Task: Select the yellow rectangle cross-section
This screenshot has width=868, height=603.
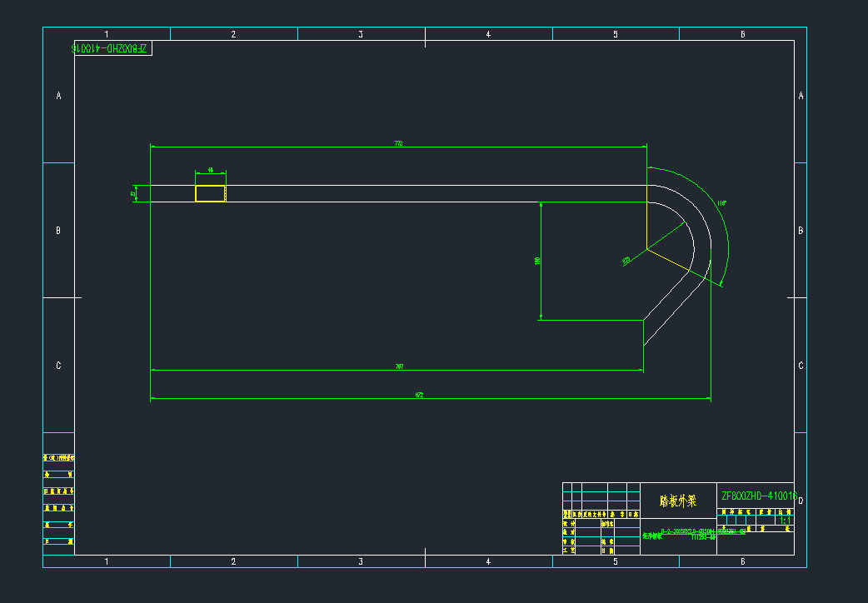Action: pyautogui.click(x=210, y=193)
